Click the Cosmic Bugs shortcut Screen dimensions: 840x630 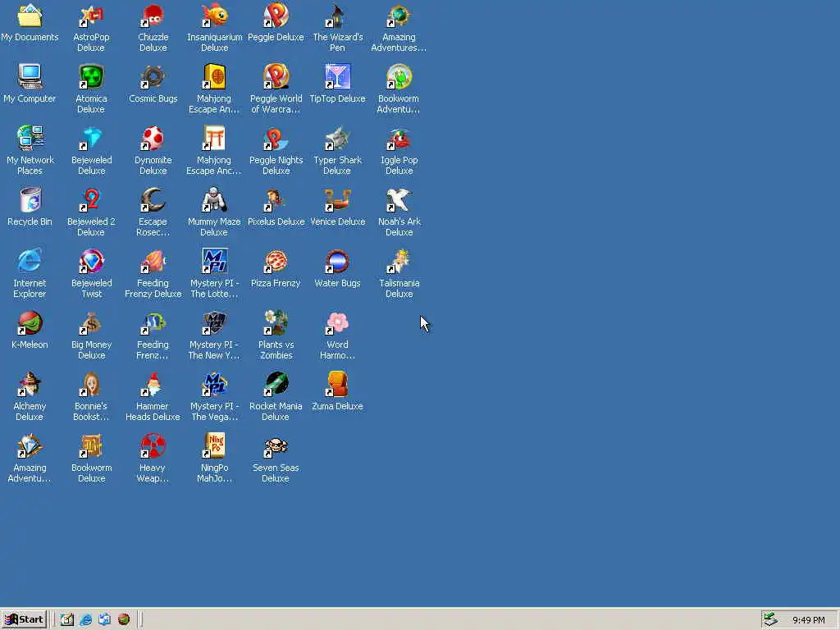click(x=153, y=77)
